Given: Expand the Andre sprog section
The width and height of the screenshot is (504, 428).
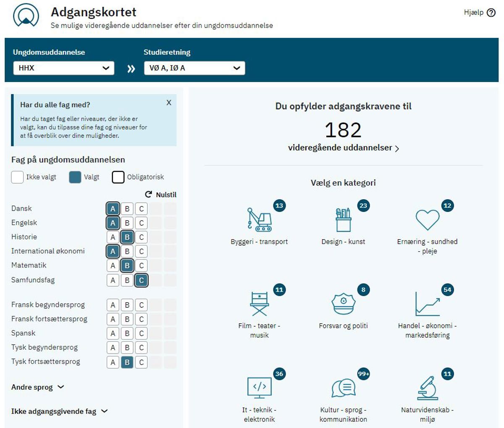Looking at the screenshot, I should point(38,387).
